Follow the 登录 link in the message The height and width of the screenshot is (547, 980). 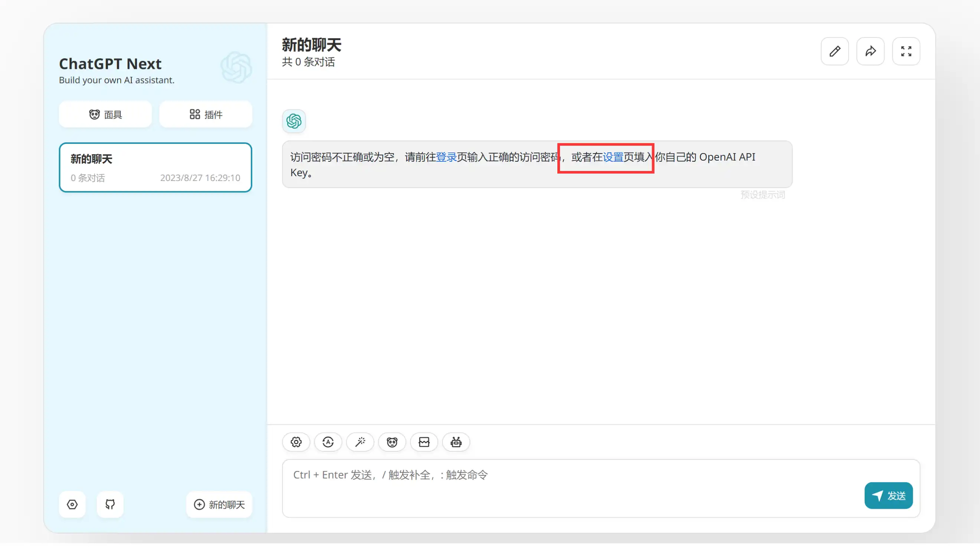click(446, 157)
